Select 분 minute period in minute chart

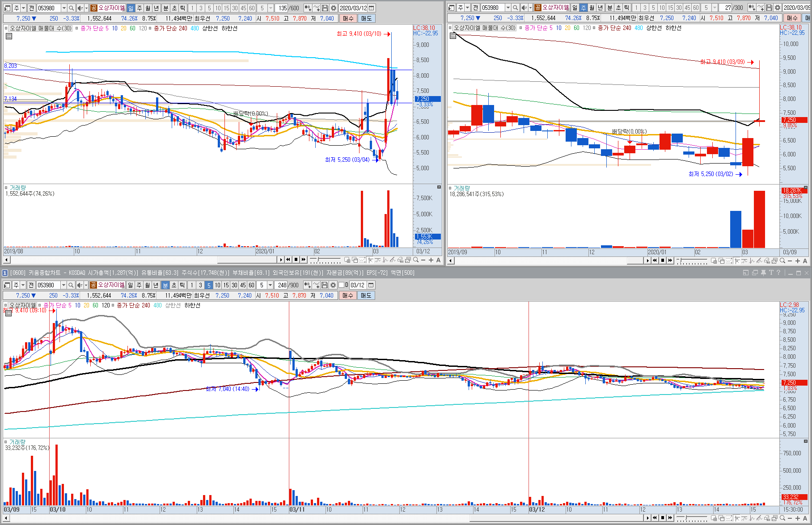coord(165,285)
